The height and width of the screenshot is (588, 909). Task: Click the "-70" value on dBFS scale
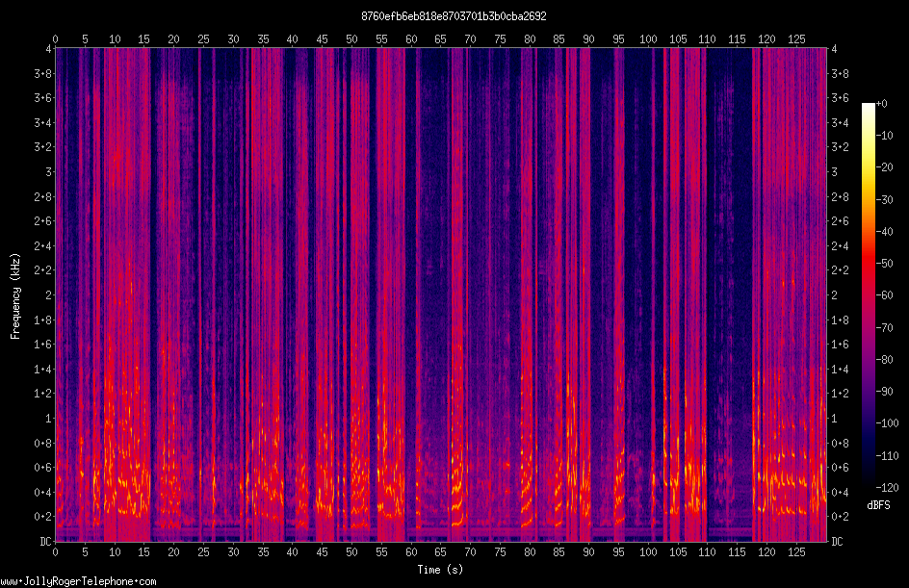click(884, 328)
